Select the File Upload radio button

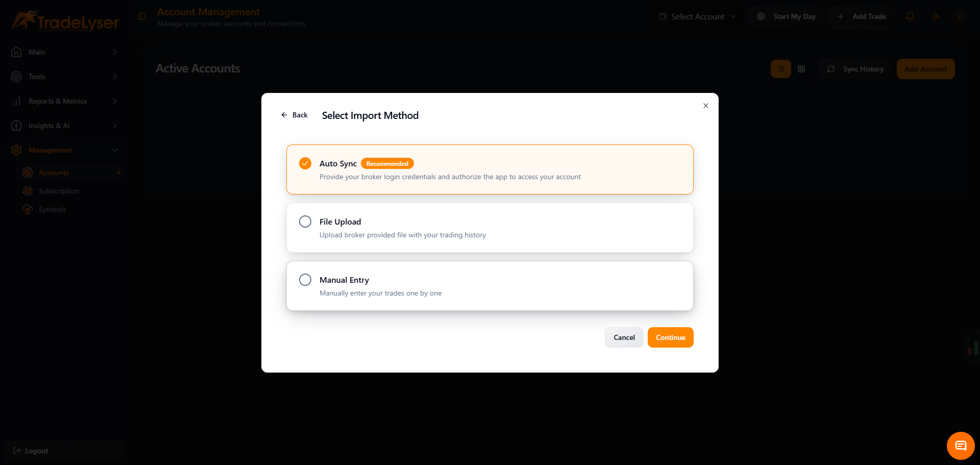click(x=305, y=221)
